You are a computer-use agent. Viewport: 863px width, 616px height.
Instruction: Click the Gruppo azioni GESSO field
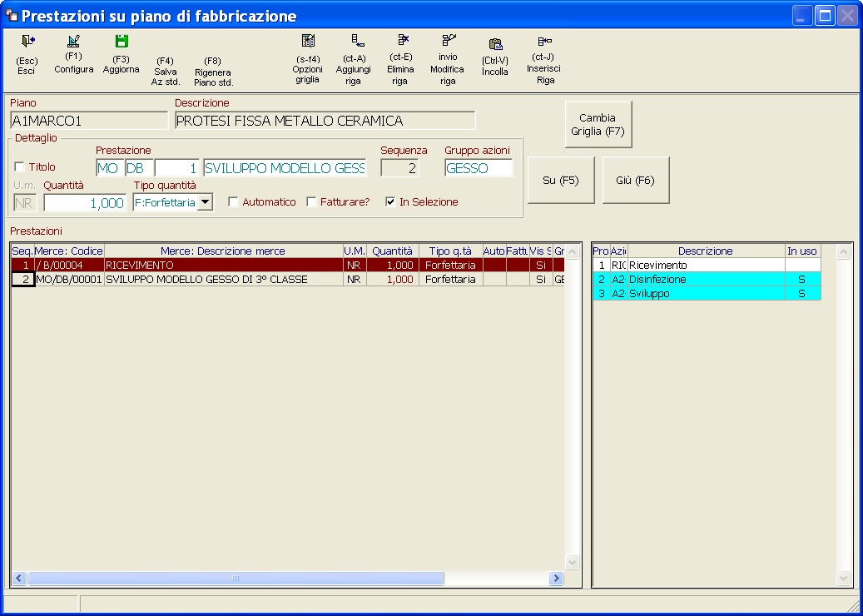click(479, 168)
